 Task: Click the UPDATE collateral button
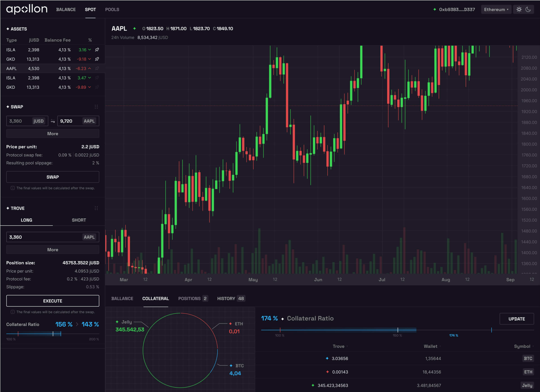coord(516,319)
